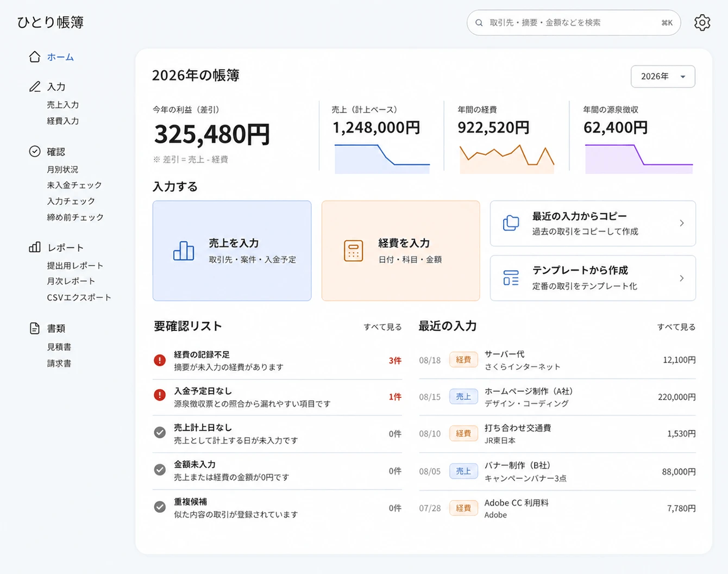Click the checkmark circle icon beside 確認

pos(35,151)
